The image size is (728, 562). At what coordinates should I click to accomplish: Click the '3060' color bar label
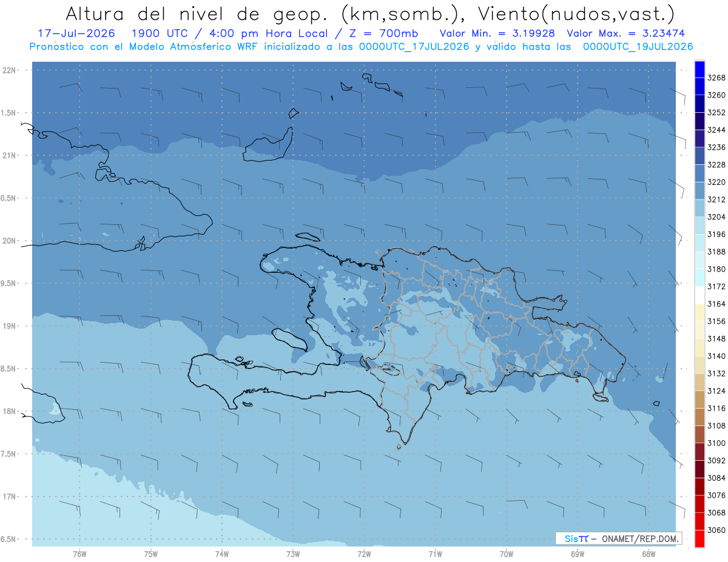pyautogui.click(x=716, y=530)
